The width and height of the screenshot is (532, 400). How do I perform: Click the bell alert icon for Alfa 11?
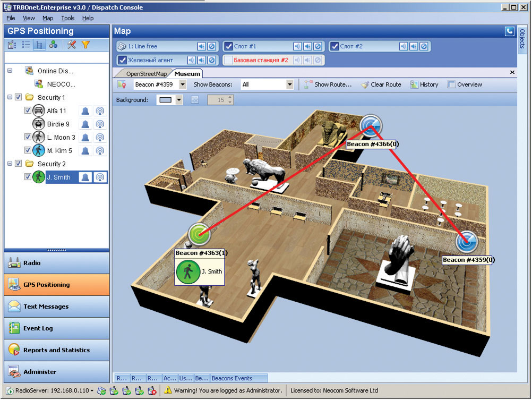click(x=85, y=111)
